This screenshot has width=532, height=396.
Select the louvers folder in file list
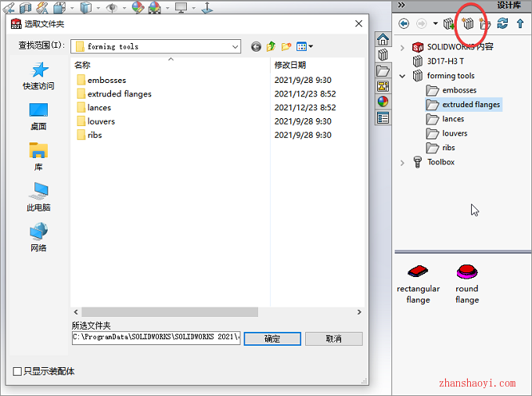(96, 121)
